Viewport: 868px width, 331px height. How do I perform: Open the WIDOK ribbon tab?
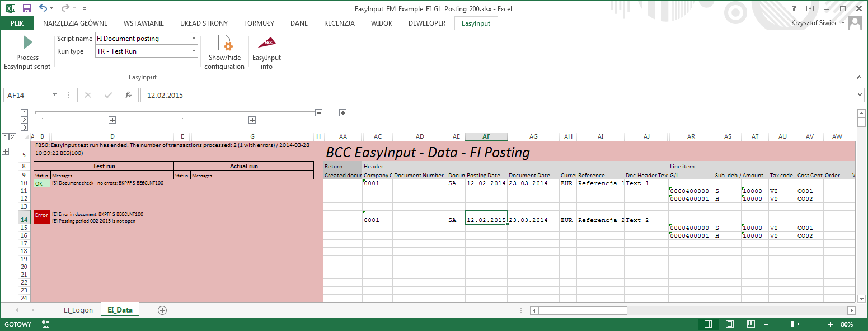pos(382,23)
